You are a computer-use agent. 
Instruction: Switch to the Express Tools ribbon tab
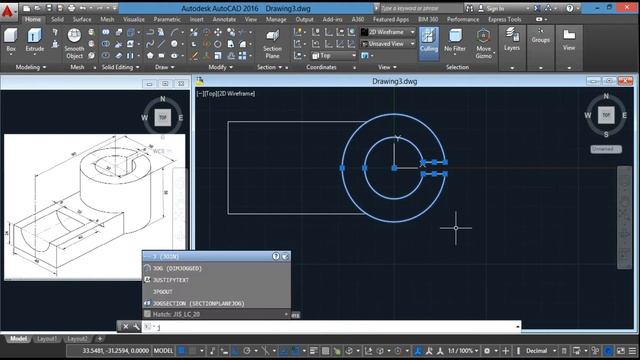(x=504, y=19)
